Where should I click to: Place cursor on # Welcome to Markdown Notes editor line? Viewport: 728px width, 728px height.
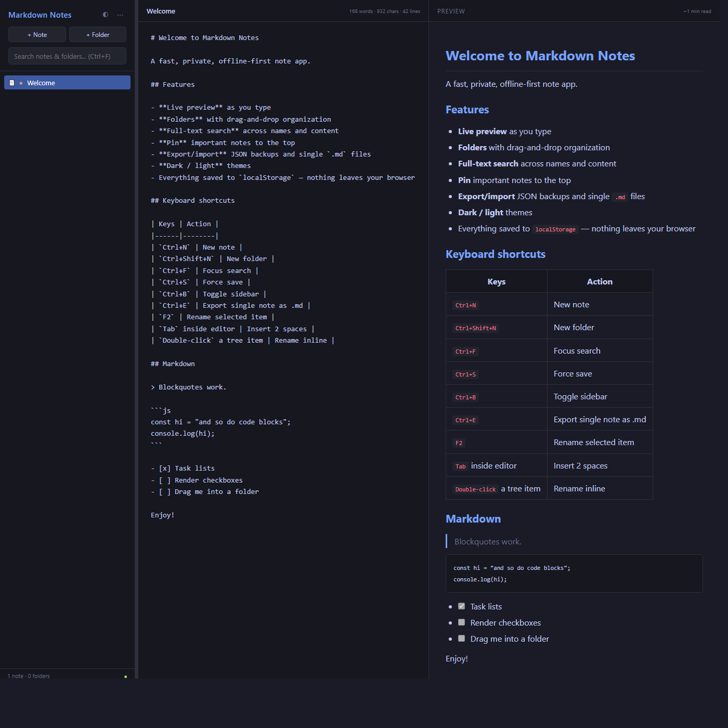click(204, 37)
